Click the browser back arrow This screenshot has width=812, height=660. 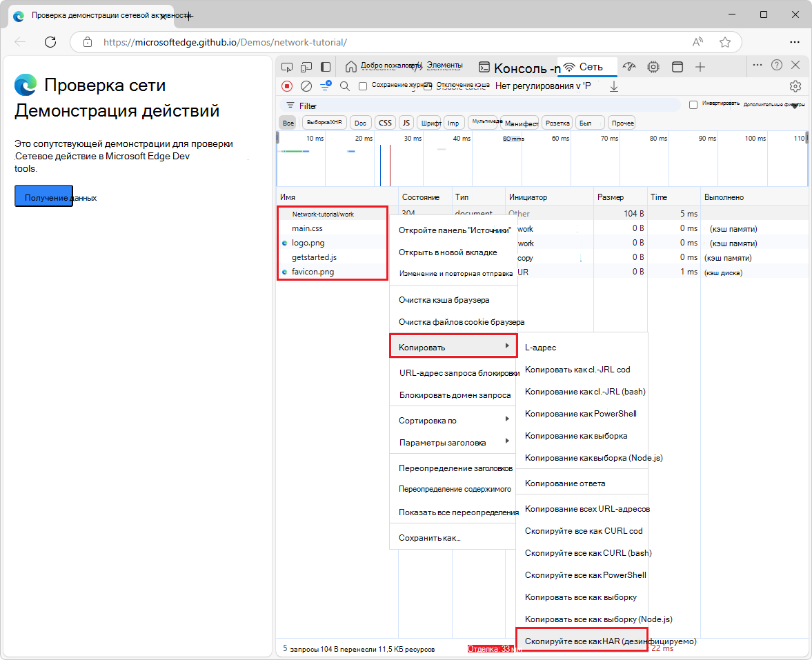pyautogui.click(x=20, y=42)
